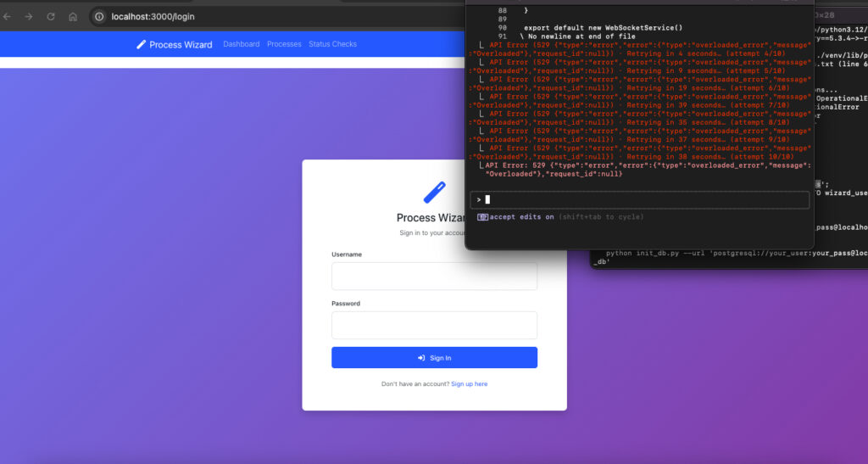Click the accept edits mode indicator icon

482,217
